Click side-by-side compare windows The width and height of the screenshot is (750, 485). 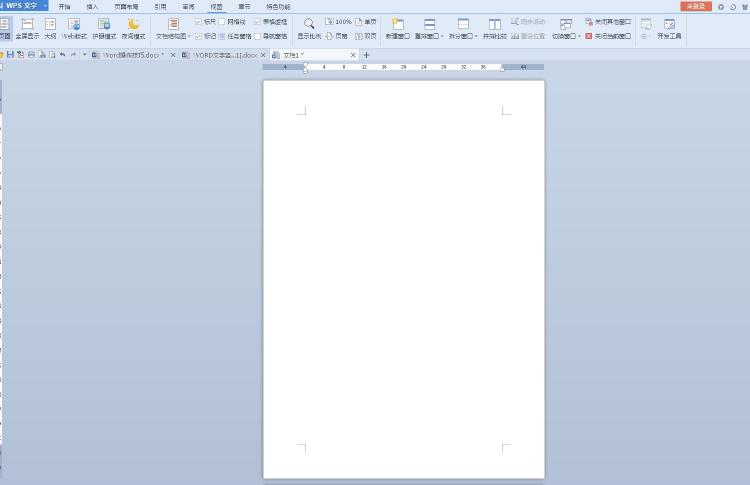494,27
